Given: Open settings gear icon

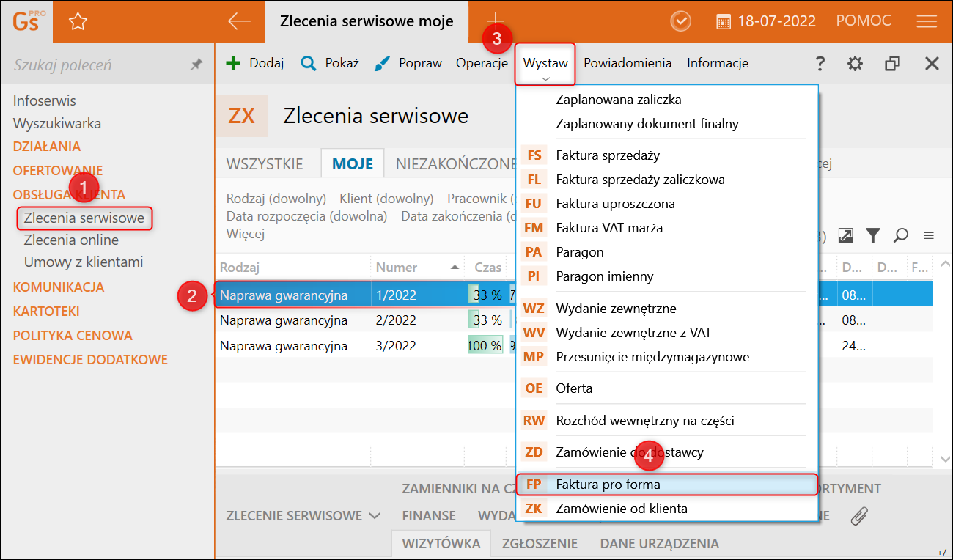Looking at the screenshot, I should tap(855, 64).
